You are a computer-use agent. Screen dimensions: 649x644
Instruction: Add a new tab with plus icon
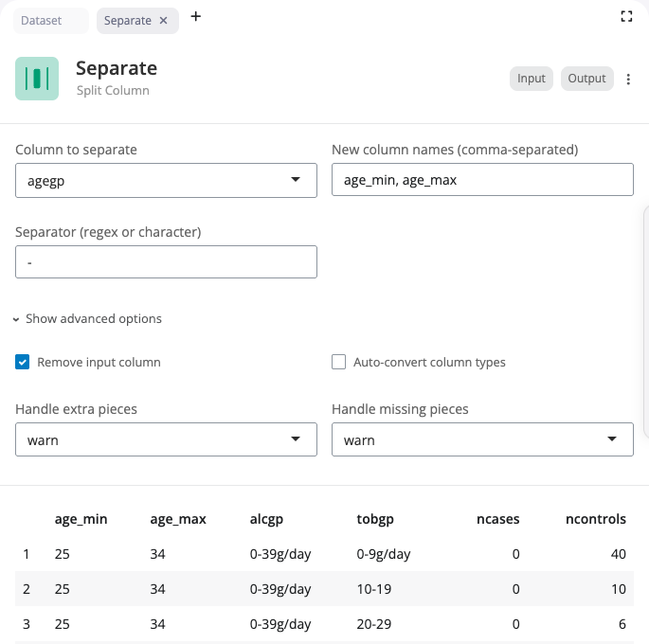point(196,17)
